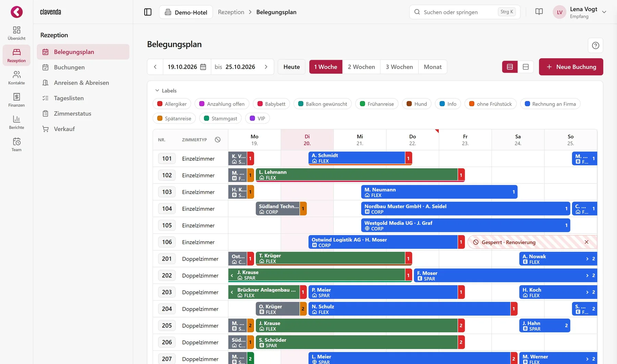The width and height of the screenshot is (617, 364).
Task: Open Kontakte in the sidebar
Action: pos(16,78)
